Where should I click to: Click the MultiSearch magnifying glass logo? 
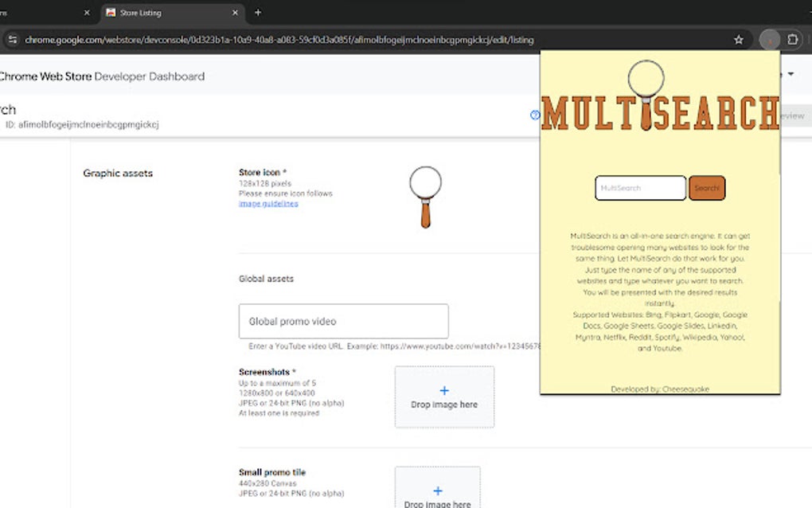(645, 81)
